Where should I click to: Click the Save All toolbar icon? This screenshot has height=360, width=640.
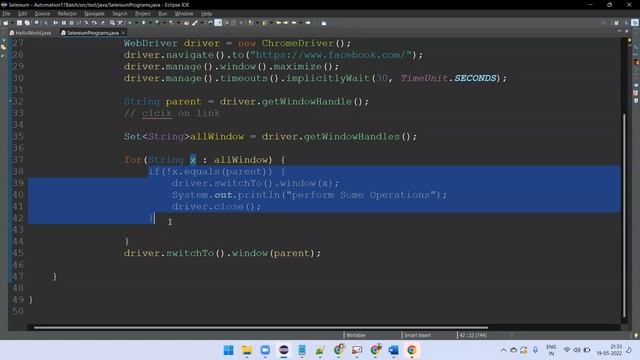(27, 23)
